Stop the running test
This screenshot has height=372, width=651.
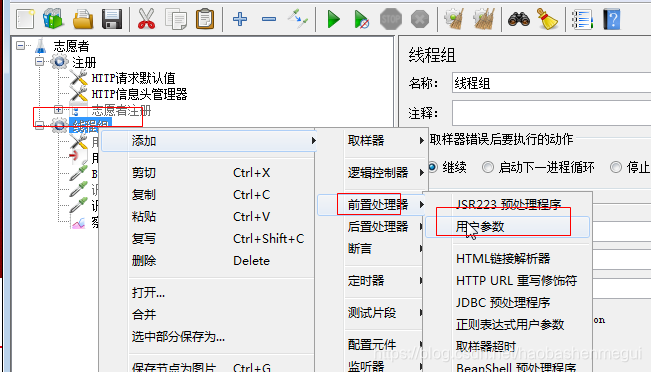(391, 19)
